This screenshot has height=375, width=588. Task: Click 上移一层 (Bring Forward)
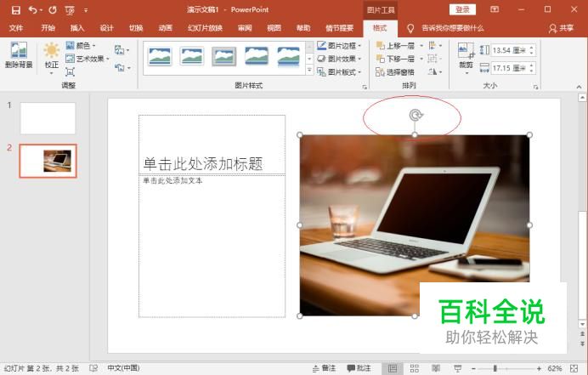coord(396,46)
